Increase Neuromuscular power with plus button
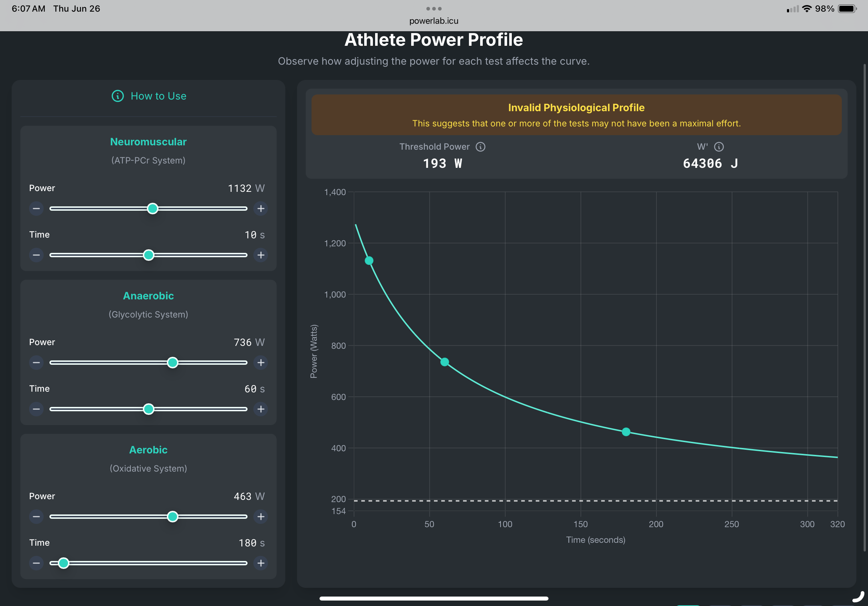 [261, 209]
